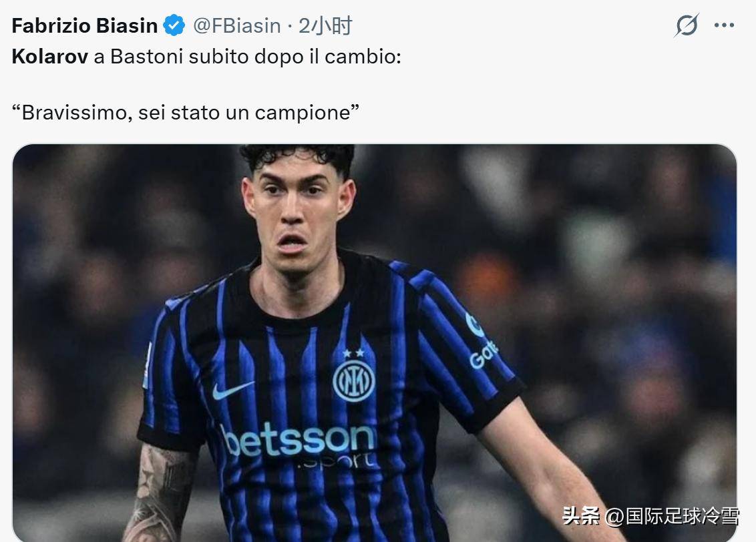Click the @国际足球冷雪 watermark text
756x542 pixels.
tap(672, 516)
